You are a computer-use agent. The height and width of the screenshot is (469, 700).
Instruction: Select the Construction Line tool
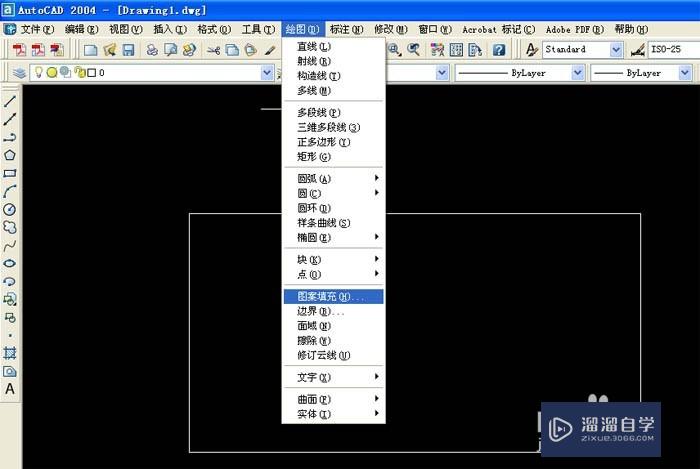tap(10, 119)
